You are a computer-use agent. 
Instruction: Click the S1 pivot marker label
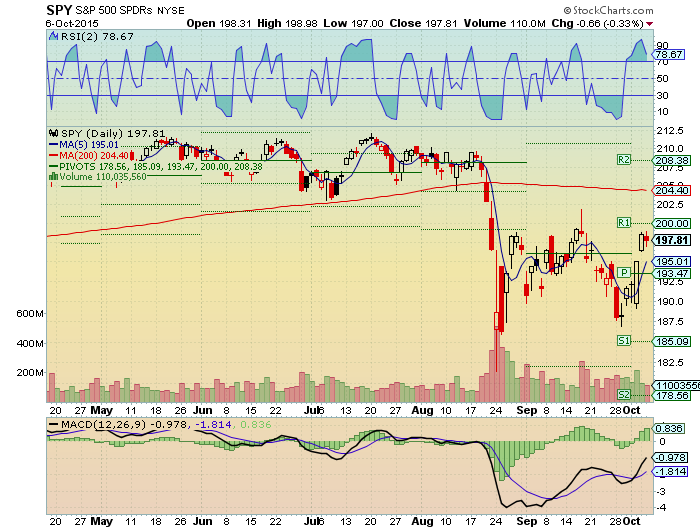pos(624,341)
